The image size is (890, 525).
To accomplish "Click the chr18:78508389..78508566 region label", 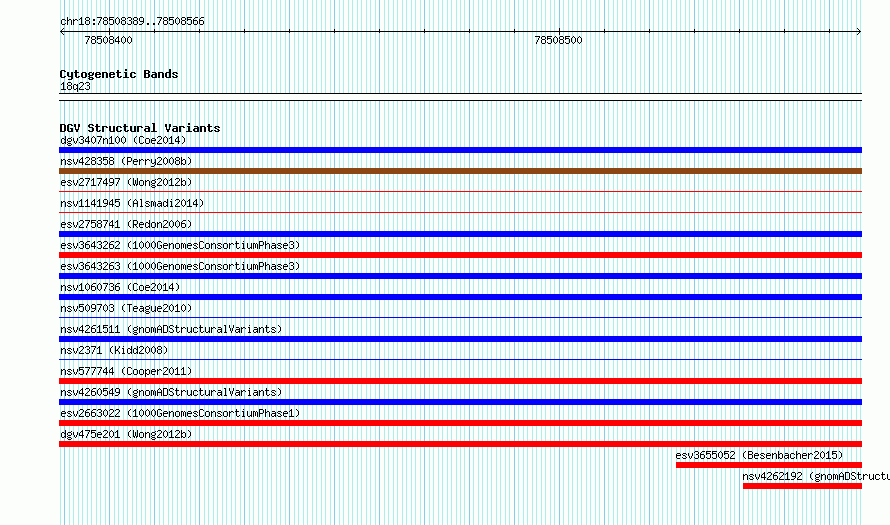I will pos(132,21).
